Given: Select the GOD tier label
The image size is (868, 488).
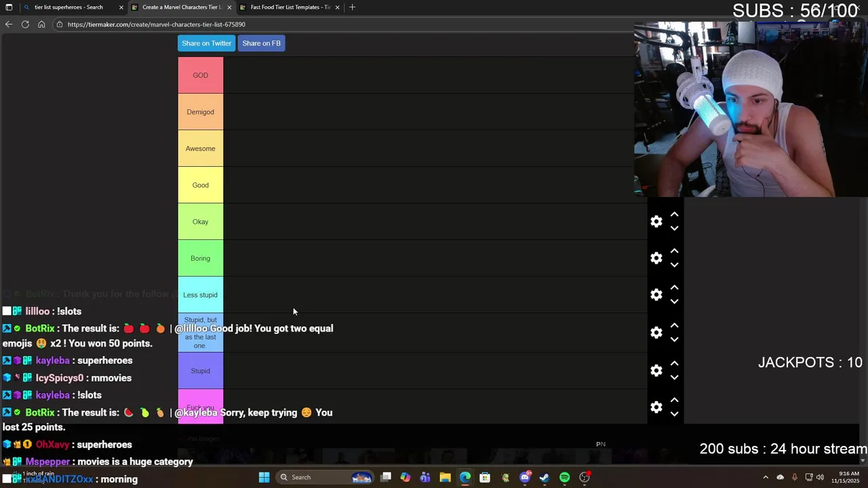Looking at the screenshot, I should tap(200, 75).
